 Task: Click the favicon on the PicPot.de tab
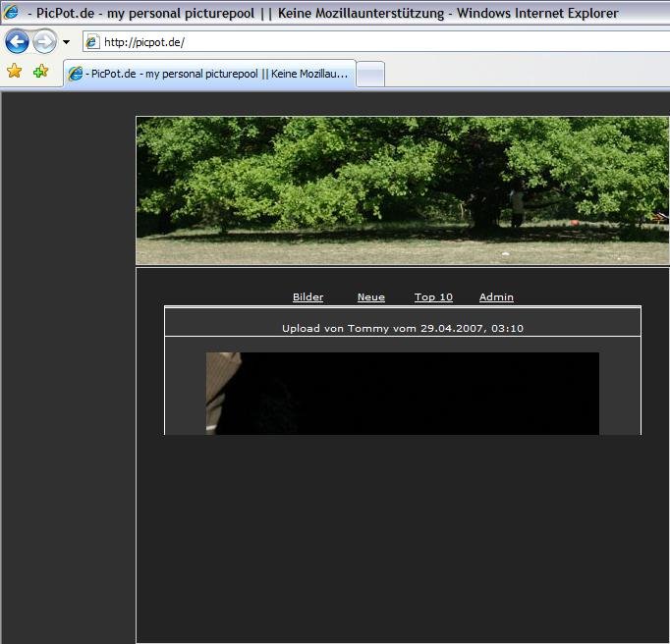tap(75, 74)
